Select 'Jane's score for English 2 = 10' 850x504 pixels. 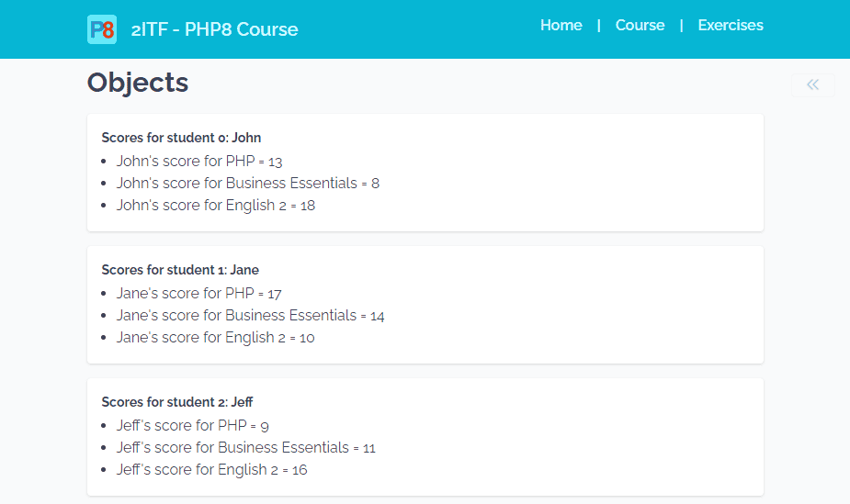click(x=215, y=338)
